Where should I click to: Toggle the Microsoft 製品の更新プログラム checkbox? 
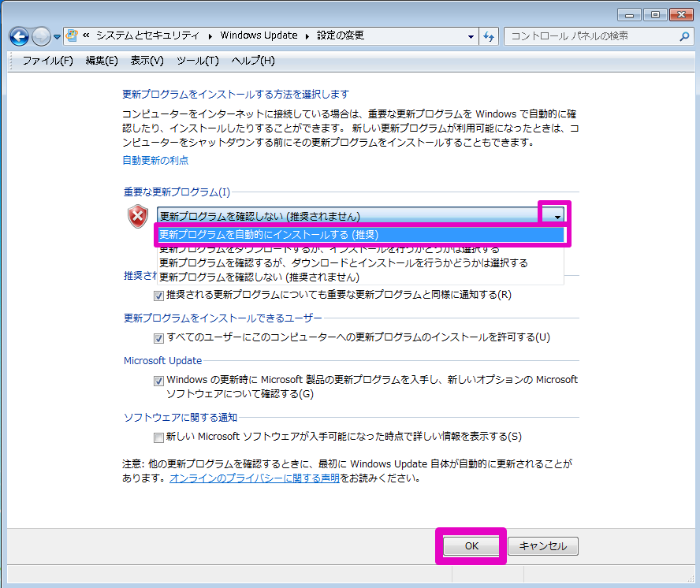click(158, 381)
